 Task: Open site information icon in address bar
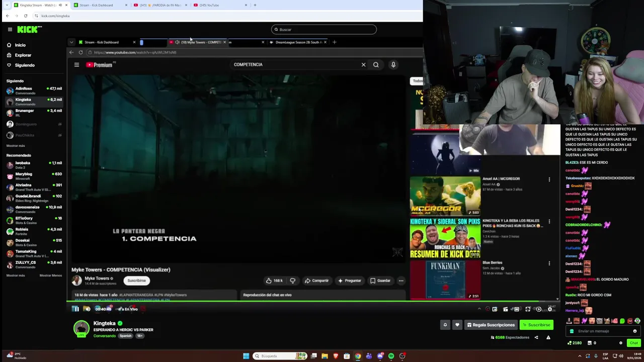[36, 16]
